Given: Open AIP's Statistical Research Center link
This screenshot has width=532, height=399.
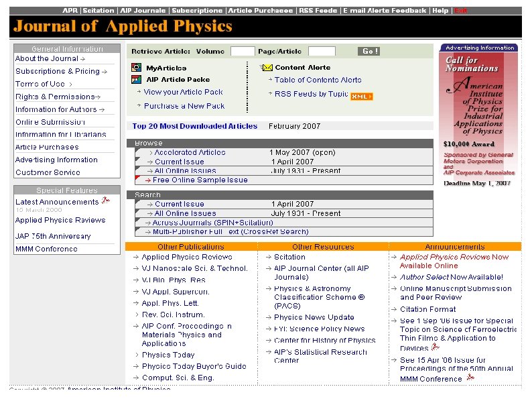Looking at the screenshot, I should click(x=321, y=356).
